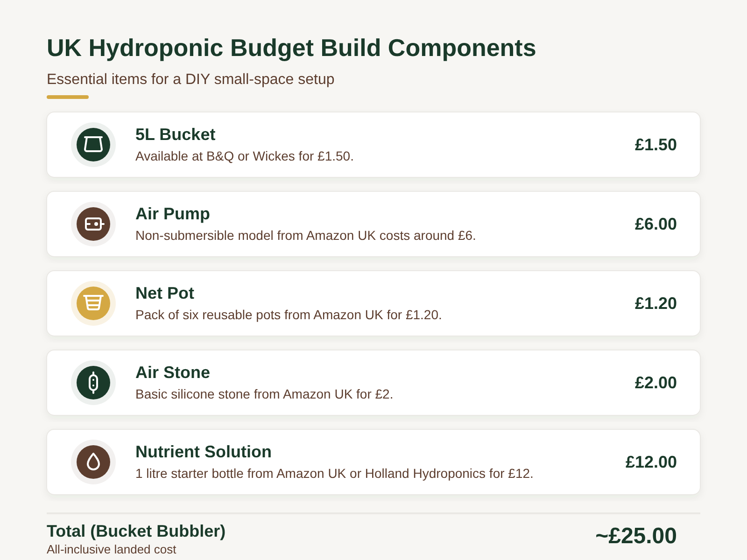
Task: Click the B&Q or Wickes description text
Action: coord(244,156)
